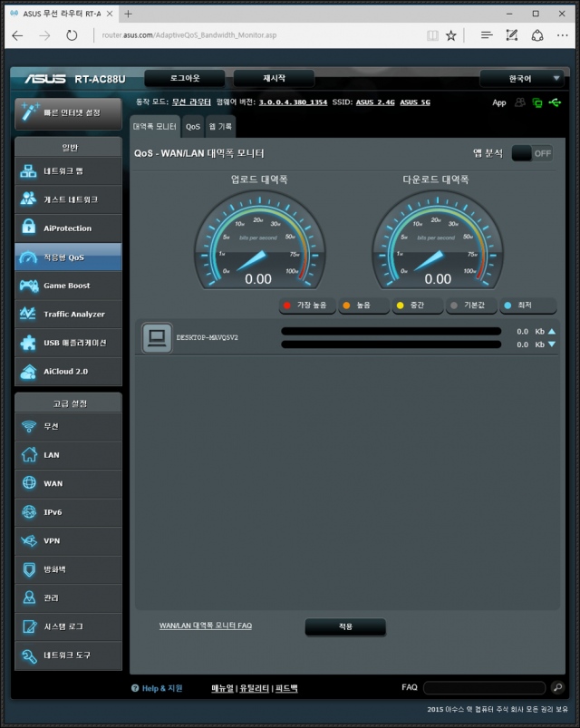Select the blue 최저 priority swatch
This screenshot has width=580, height=728.
click(x=507, y=305)
